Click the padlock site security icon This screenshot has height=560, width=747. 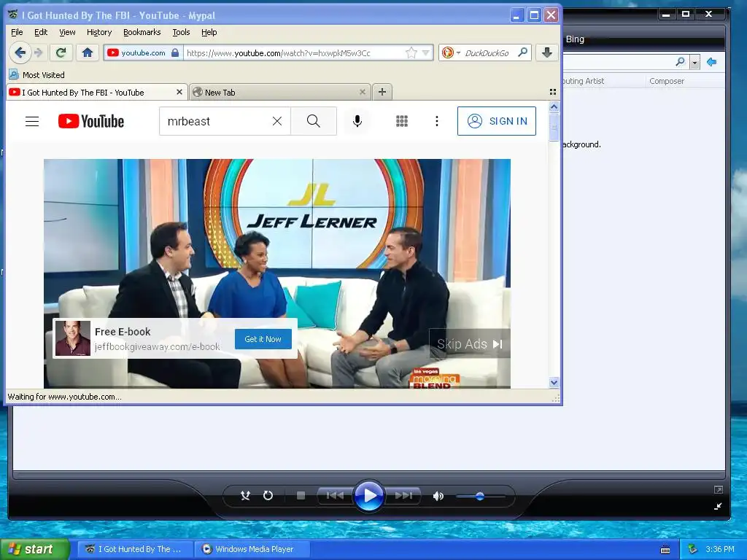(x=175, y=52)
